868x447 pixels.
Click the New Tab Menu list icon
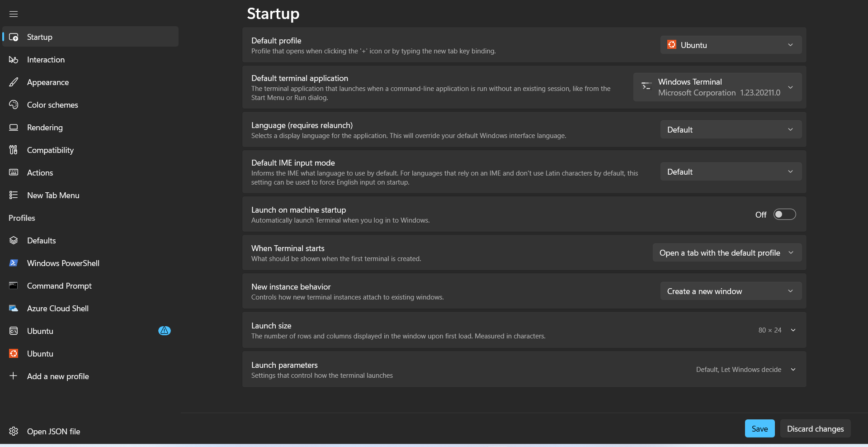pos(14,195)
